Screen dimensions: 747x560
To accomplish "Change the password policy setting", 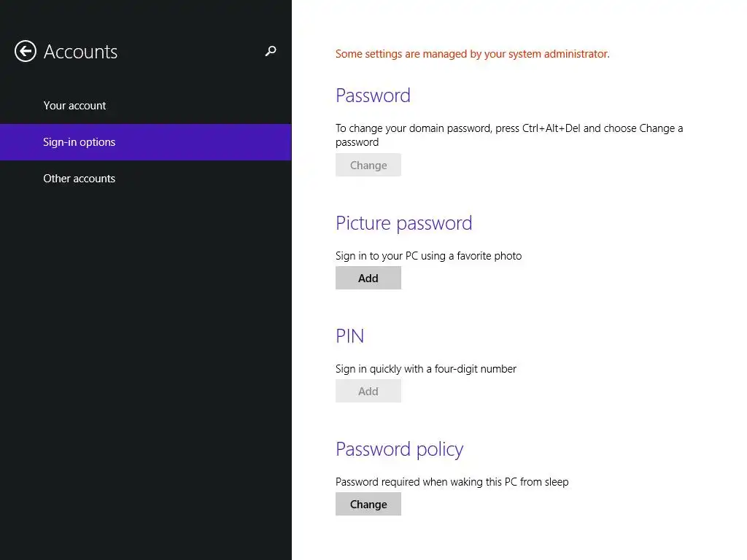I will coord(368,505).
